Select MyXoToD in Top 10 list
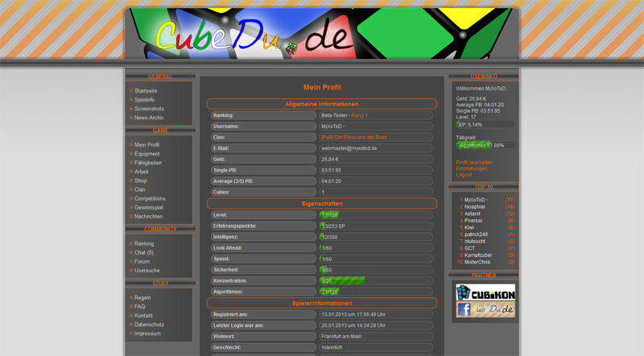This screenshot has width=644, height=356. (475, 200)
